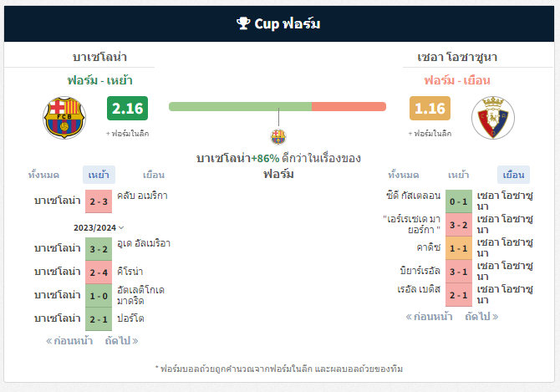
Task: Open the 0-1 score box for ซีดี กัสเตลอน
Action: pos(459,201)
